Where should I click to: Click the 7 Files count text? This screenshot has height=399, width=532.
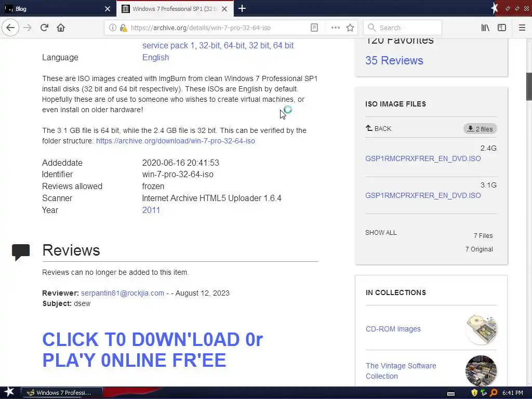[483, 236]
